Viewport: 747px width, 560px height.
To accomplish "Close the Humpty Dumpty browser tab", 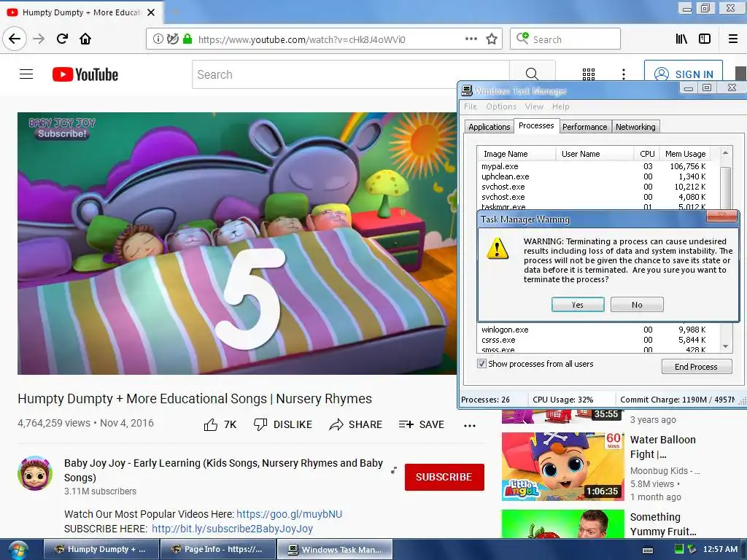I will tap(151, 12).
